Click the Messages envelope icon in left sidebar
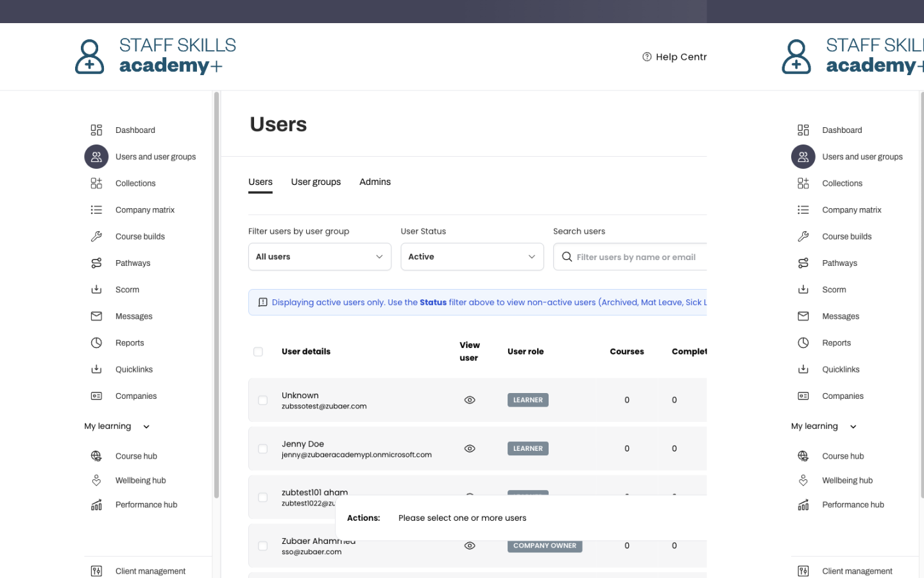 (x=96, y=316)
